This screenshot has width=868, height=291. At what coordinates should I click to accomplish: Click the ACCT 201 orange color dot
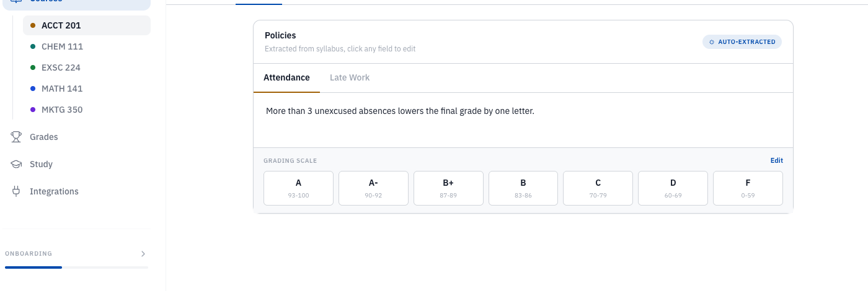(x=33, y=25)
